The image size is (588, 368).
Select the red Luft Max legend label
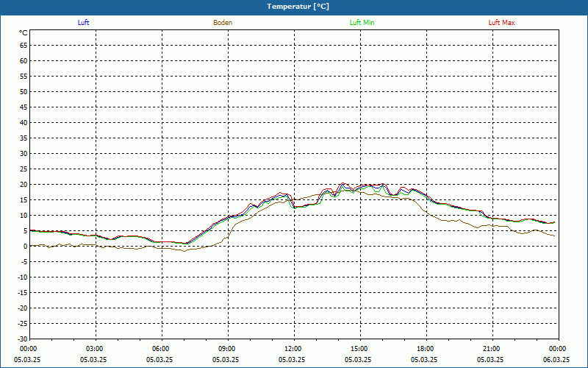coord(501,23)
